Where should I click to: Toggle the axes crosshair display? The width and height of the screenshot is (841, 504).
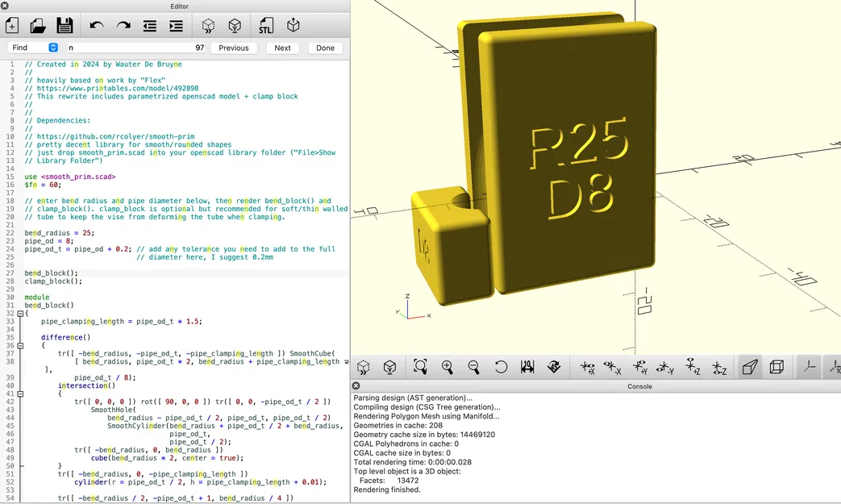click(809, 367)
